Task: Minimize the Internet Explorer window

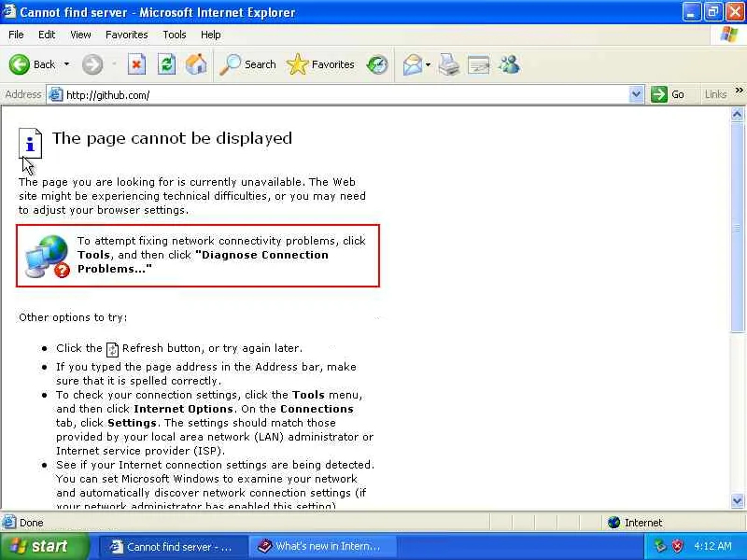Action: click(691, 12)
